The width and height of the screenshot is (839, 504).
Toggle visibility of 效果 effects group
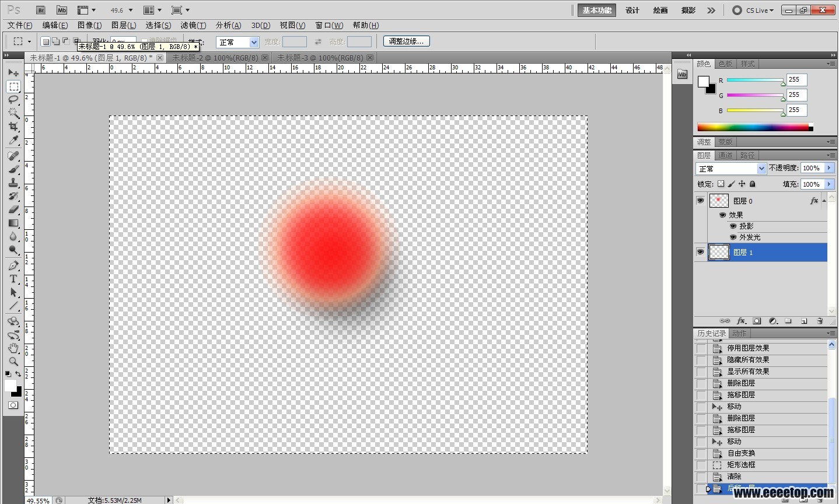pos(722,215)
